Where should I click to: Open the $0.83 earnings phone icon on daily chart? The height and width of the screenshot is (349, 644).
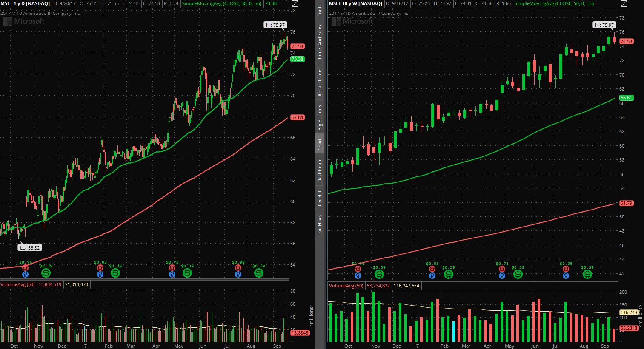pos(100,267)
